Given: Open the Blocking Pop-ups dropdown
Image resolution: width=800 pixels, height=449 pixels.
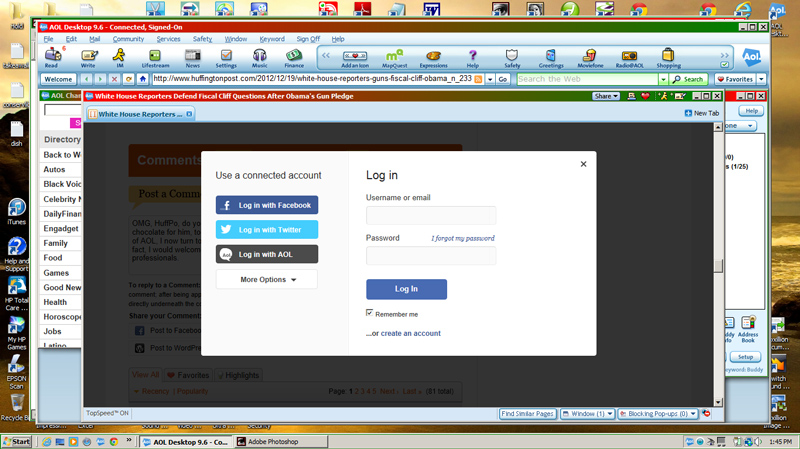Looking at the screenshot, I should tap(658, 414).
